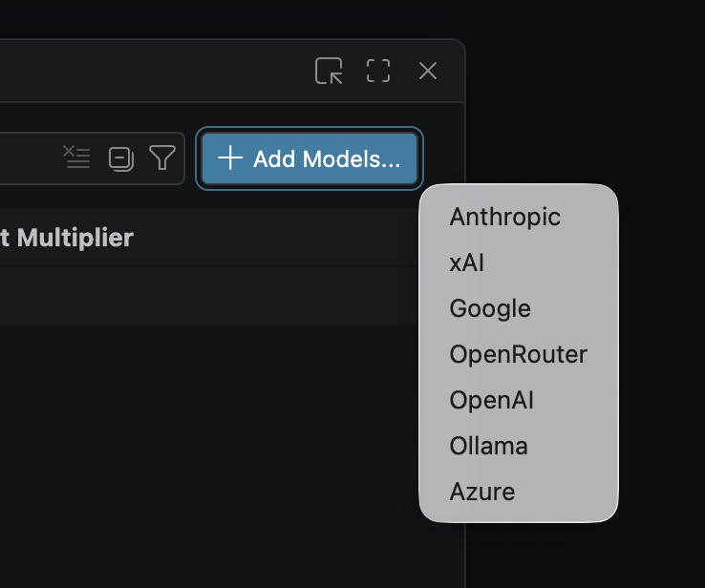Clear the search filter text
Image resolution: width=705 pixels, height=588 pixels.
(x=76, y=157)
